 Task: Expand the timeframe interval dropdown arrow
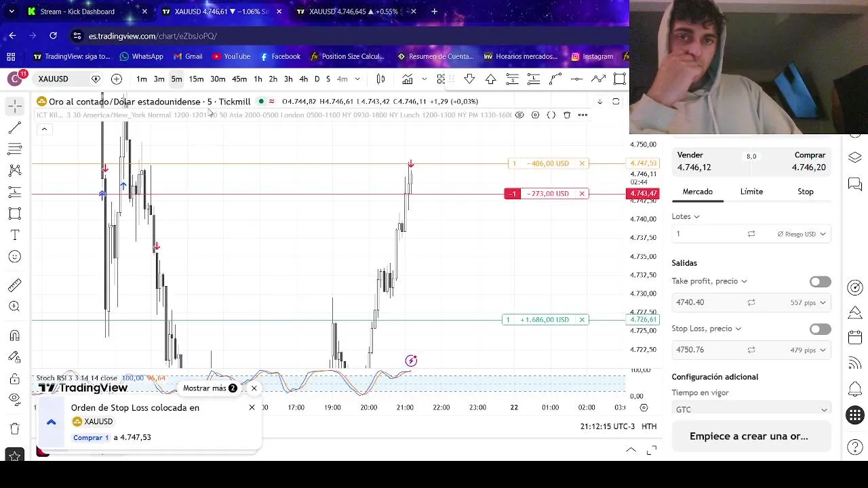click(357, 79)
